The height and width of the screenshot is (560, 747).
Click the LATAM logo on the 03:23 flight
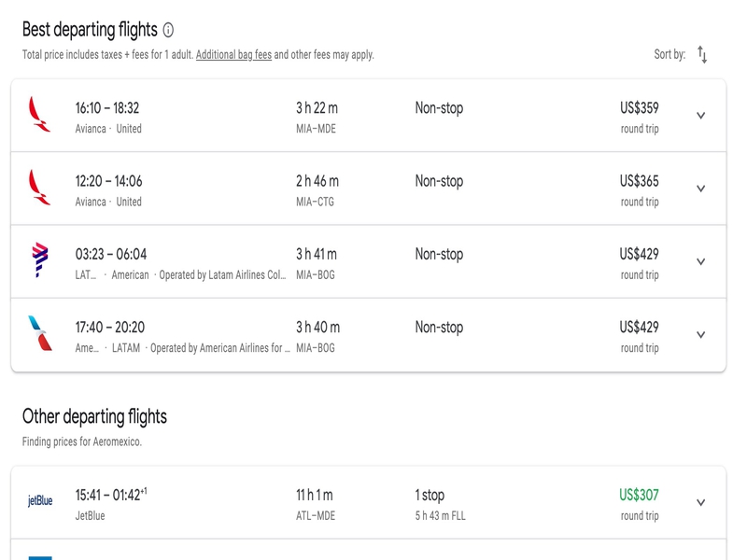click(40, 260)
